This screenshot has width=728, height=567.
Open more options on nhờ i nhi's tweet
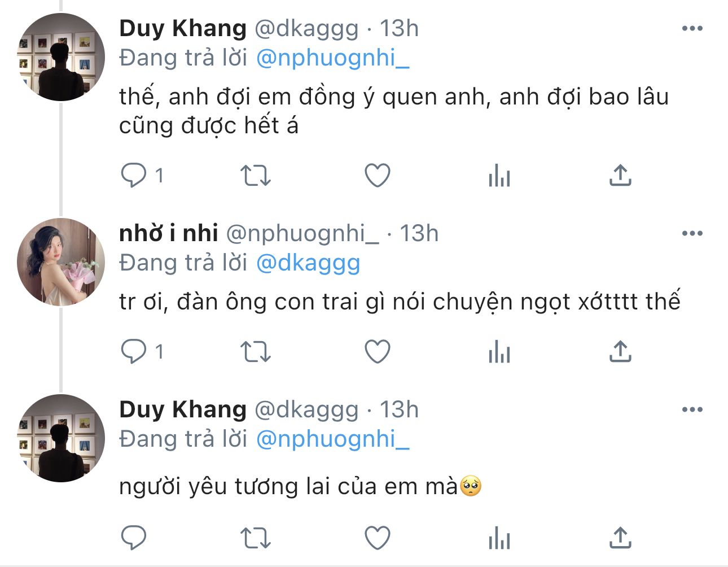(692, 233)
